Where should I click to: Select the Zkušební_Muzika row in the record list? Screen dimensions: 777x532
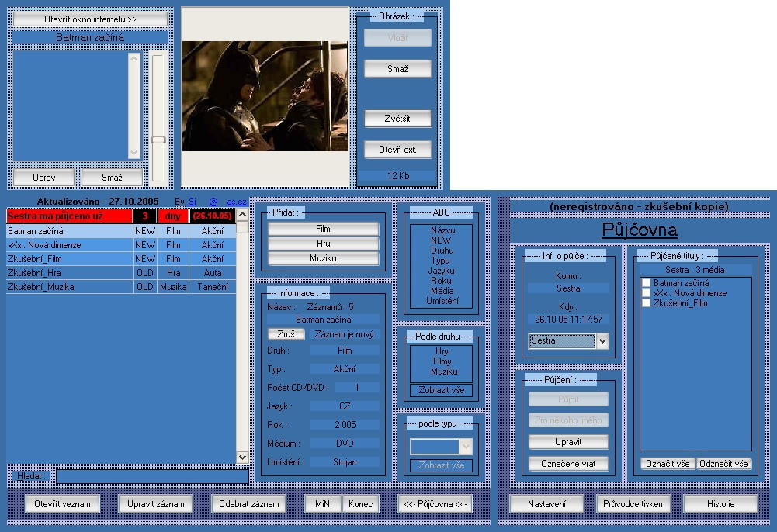[x=121, y=286]
